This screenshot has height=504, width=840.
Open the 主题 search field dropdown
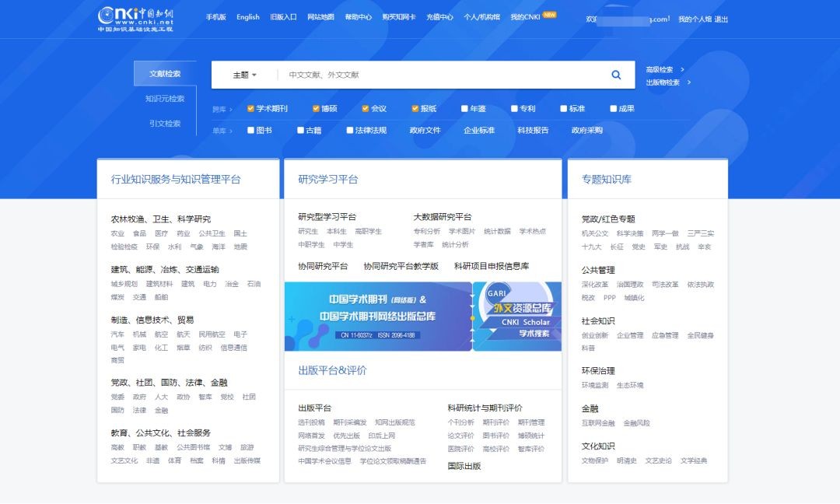coord(245,75)
